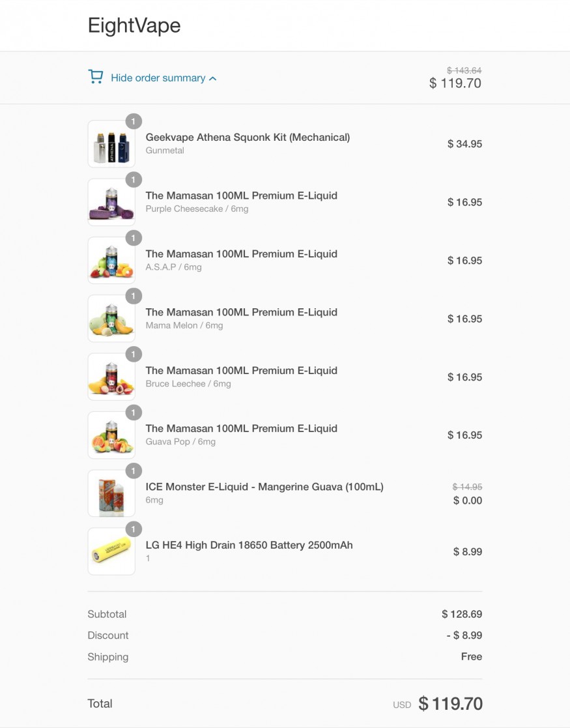The width and height of the screenshot is (570, 728).
Task: Open the EightVape store logo
Action: click(x=134, y=25)
